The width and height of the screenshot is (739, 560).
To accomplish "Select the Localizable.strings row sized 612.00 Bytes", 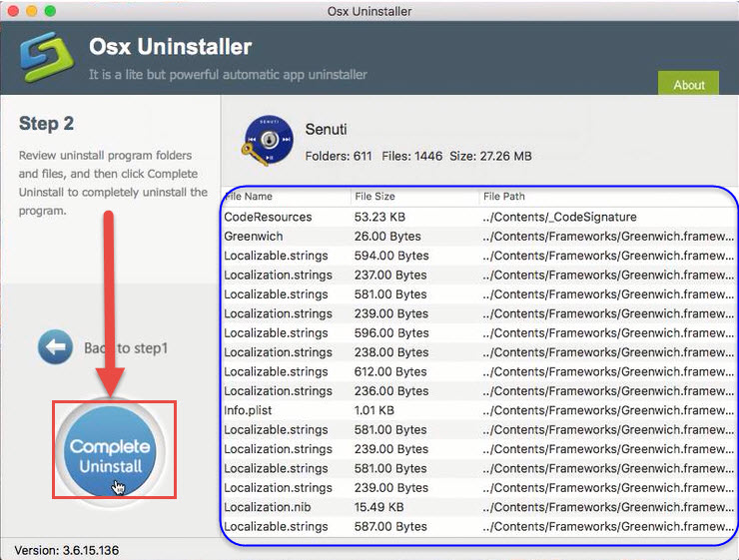I will point(276,371).
